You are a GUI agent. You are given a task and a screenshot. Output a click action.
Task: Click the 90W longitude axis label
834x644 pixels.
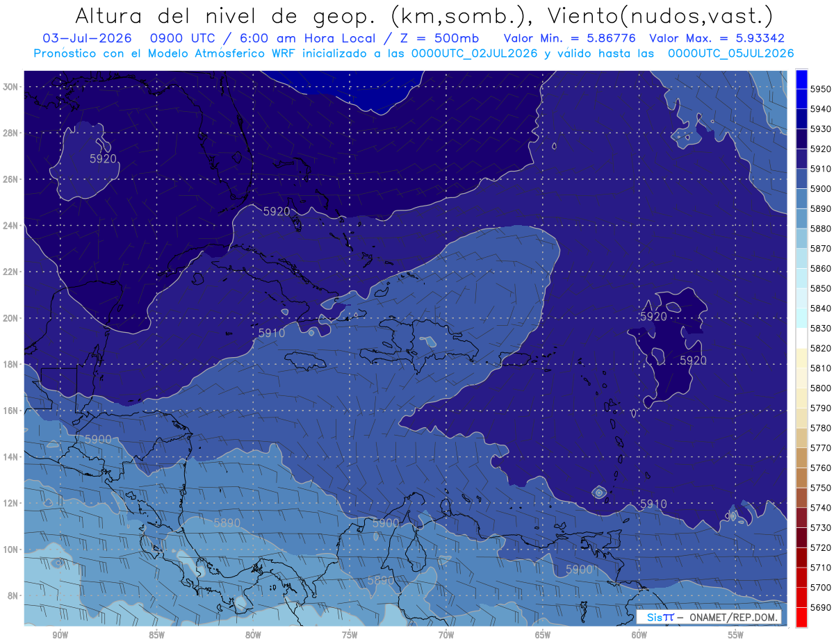click(x=60, y=635)
